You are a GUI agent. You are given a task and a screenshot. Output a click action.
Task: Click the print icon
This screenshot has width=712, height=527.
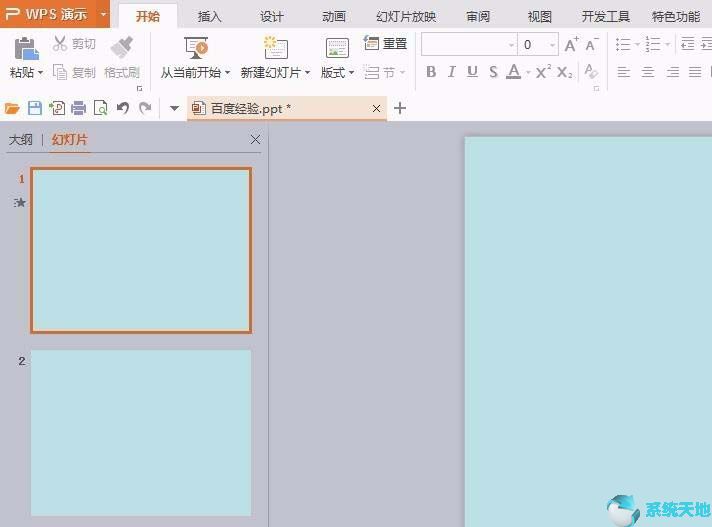(x=79, y=108)
